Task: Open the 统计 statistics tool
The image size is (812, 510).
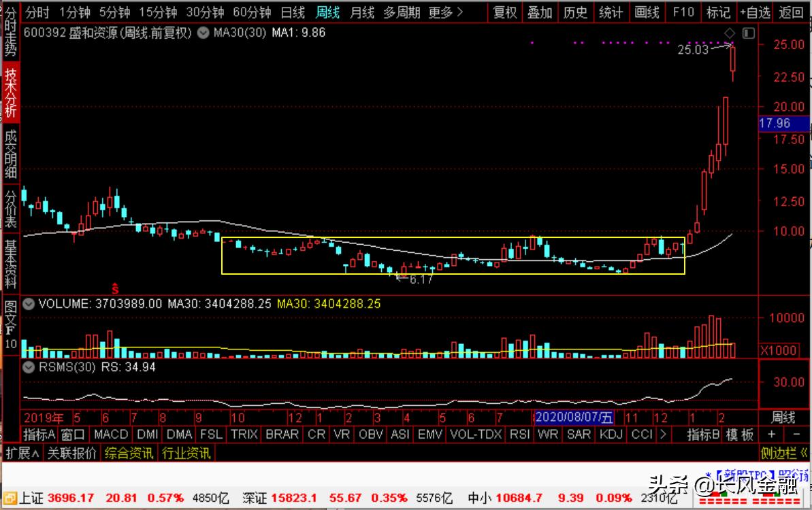Action: pyautogui.click(x=611, y=12)
